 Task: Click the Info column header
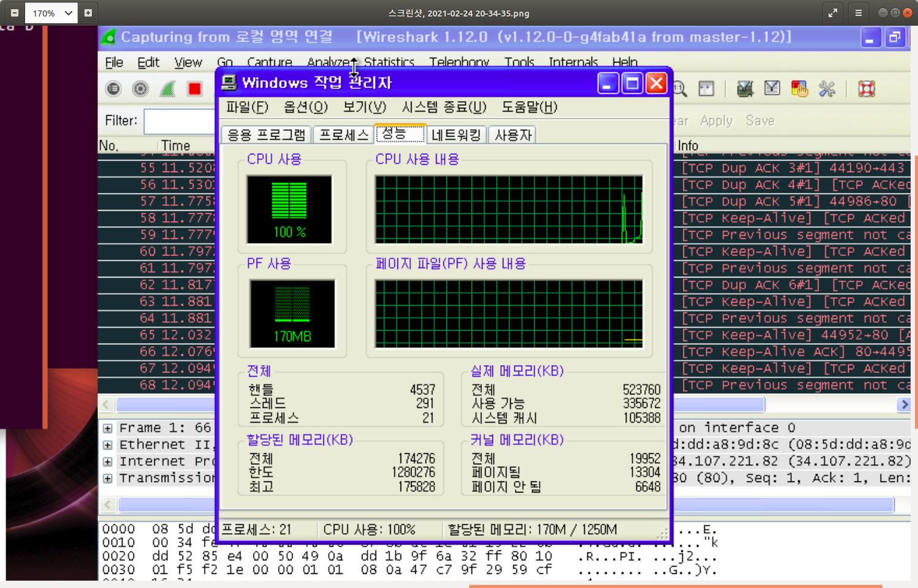click(688, 146)
